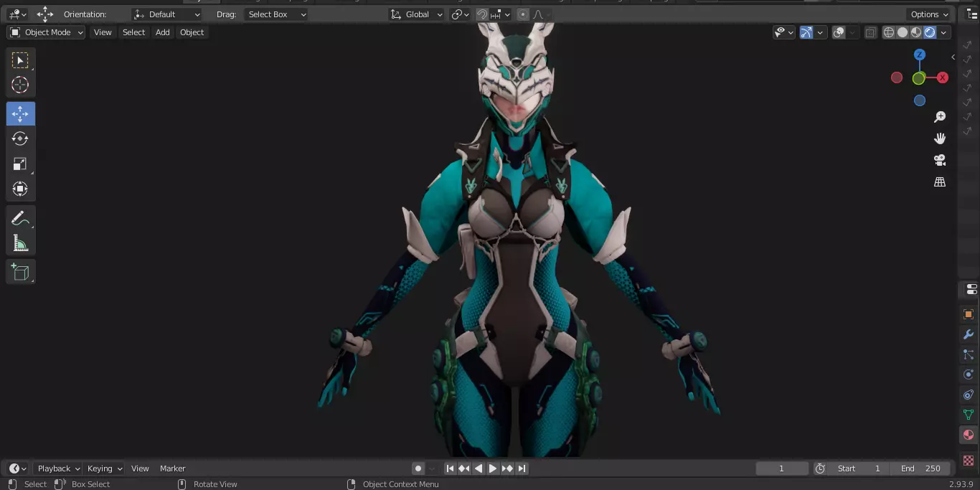
Task: Click the outliner editor type icon
Action: [971, 14]
